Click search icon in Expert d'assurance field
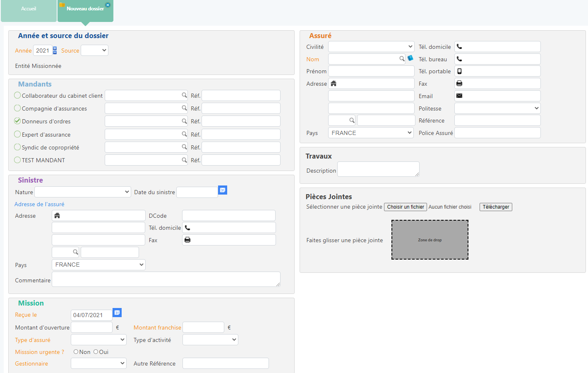The image size is (588, 373). tap(184, 134)
